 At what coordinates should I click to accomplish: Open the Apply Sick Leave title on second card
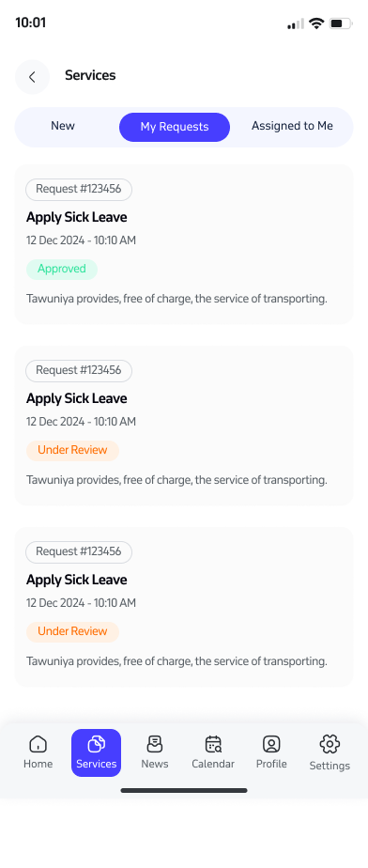point(76,398)
